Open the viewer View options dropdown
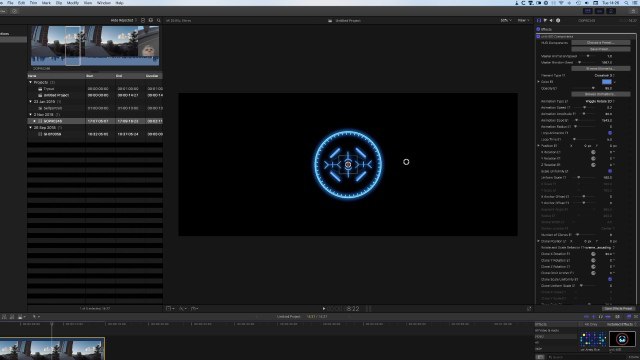Viewport: 640px width, 360px height. 523,20
